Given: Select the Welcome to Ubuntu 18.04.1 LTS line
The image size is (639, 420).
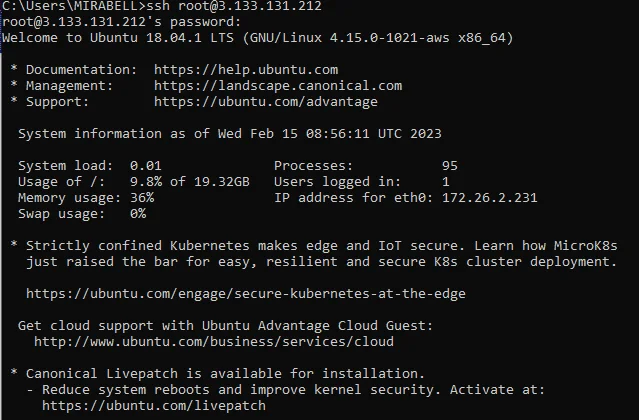Looking at the screenshot, I should [258, 38].
